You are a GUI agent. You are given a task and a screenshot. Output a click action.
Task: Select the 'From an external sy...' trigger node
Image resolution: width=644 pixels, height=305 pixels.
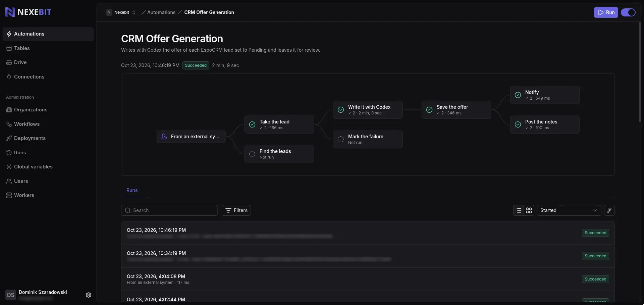pos(191,137)
